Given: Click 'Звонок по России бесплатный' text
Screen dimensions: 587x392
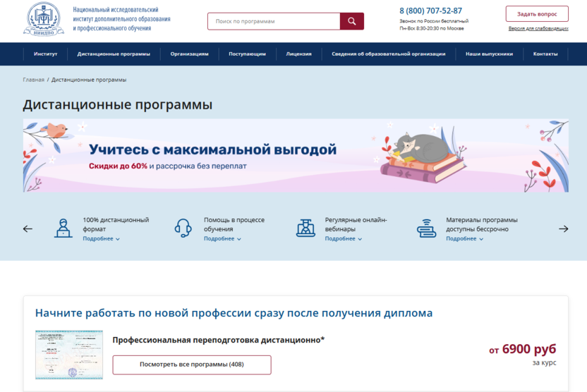Looking at the screenshot, I should click(x=434, y=21).
